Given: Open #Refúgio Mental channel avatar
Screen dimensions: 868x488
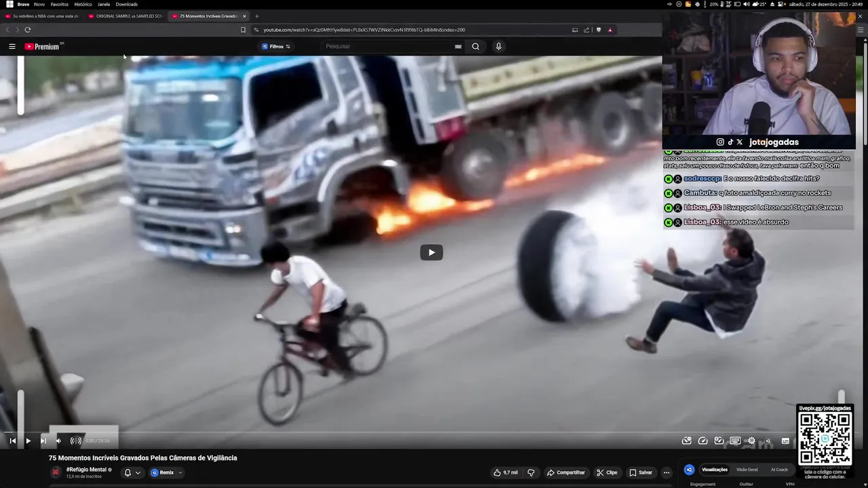Looking at the screenshot, I should coord(56,472).
